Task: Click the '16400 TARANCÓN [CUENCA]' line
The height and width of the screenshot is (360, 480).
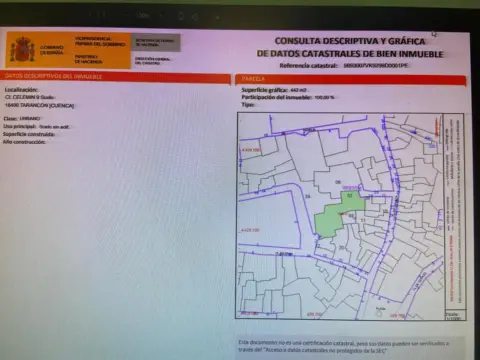Action: (x=39, y=105)
